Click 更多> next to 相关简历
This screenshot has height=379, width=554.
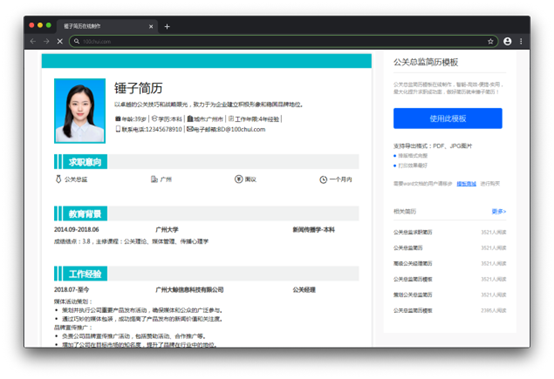coord(499,211)
